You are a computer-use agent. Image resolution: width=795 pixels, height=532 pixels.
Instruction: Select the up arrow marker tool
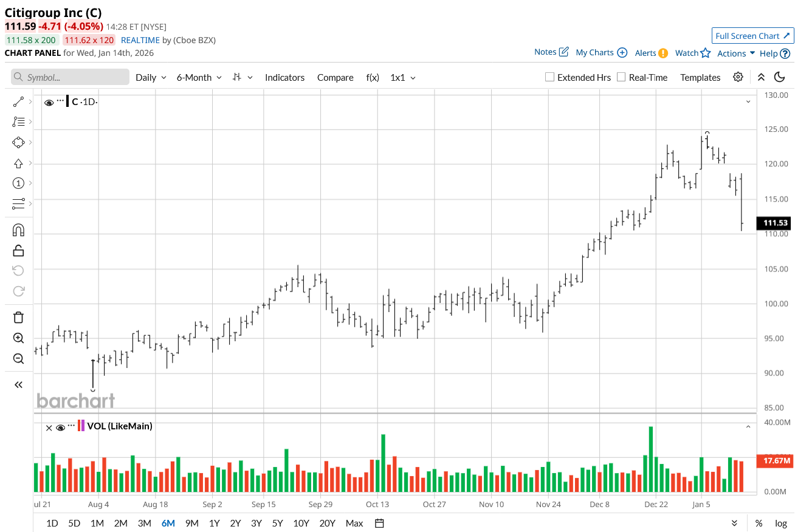18,163
